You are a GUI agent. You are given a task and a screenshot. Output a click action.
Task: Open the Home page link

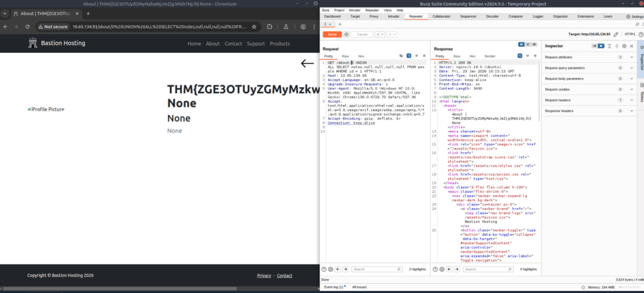(194, 43)
